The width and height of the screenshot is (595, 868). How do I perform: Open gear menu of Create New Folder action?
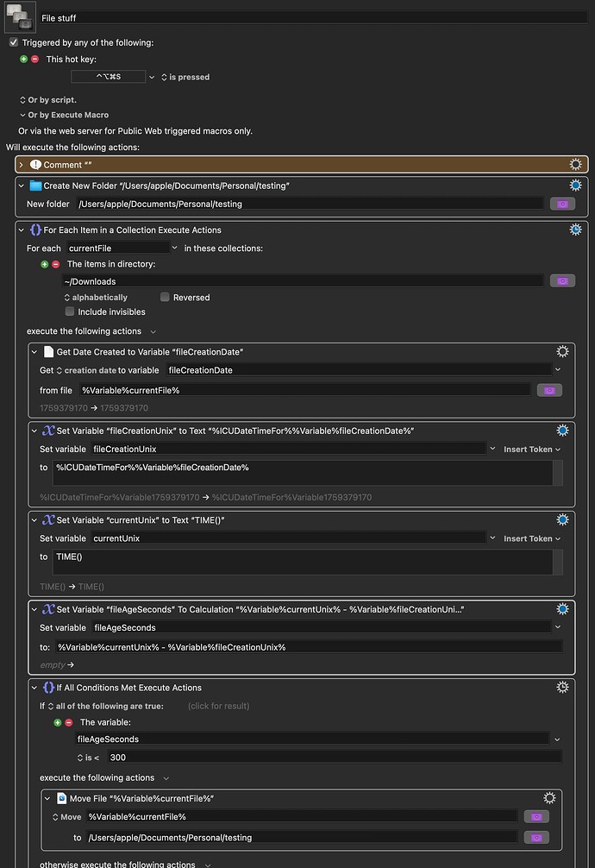point(575,186)
